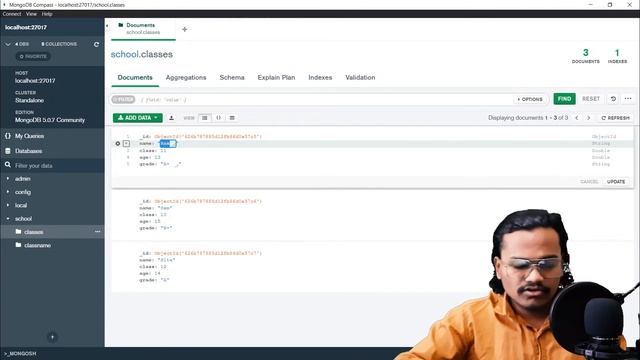Click the highlighted name value being edited

(x=168, y=144)
